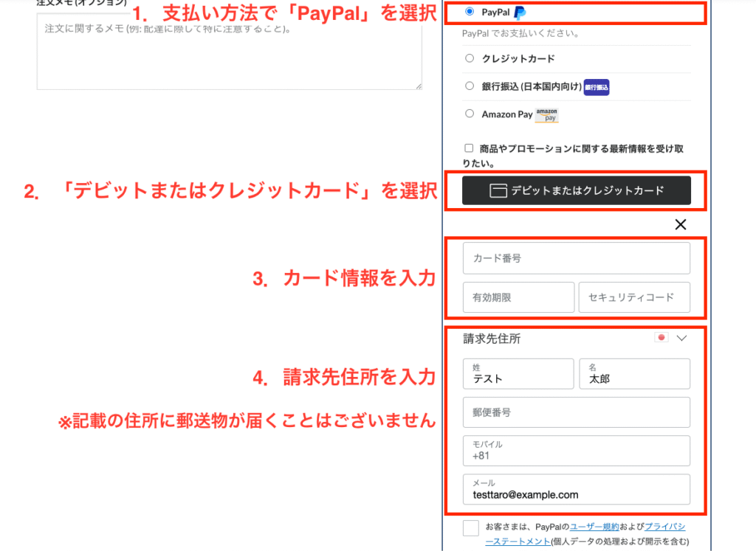Close the card form with X icon
The image size is (756, 551).
681,224
